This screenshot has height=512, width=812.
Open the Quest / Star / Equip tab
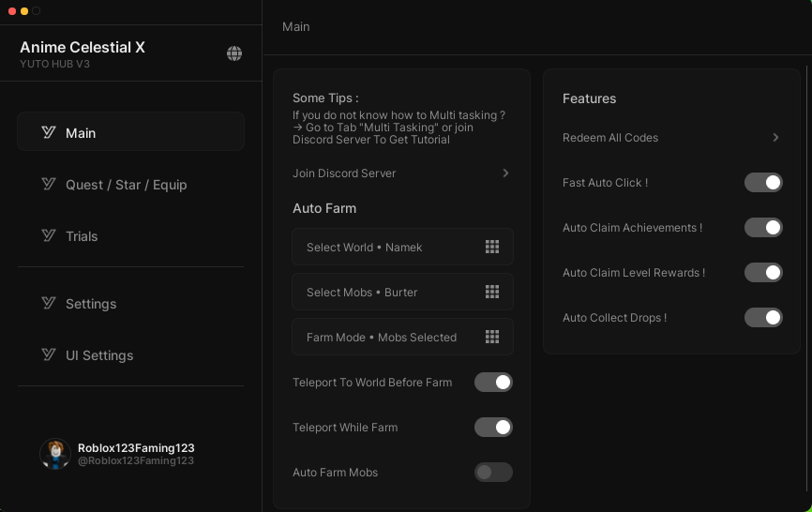(130, 185)
